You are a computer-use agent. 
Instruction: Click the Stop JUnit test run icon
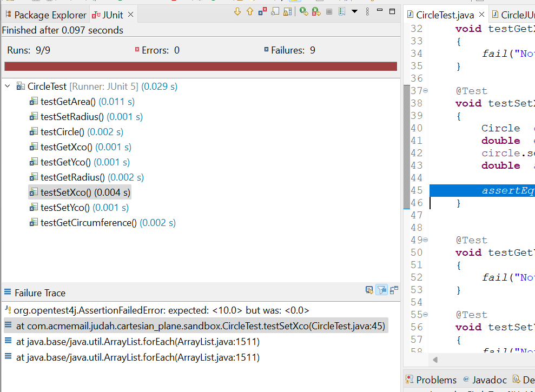click(329, 11)
